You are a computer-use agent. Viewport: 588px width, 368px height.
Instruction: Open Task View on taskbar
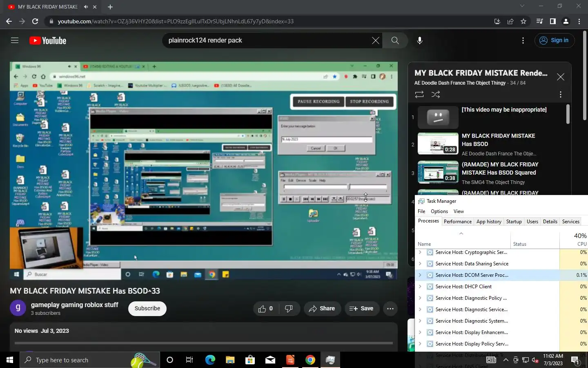tap(189, 360)
